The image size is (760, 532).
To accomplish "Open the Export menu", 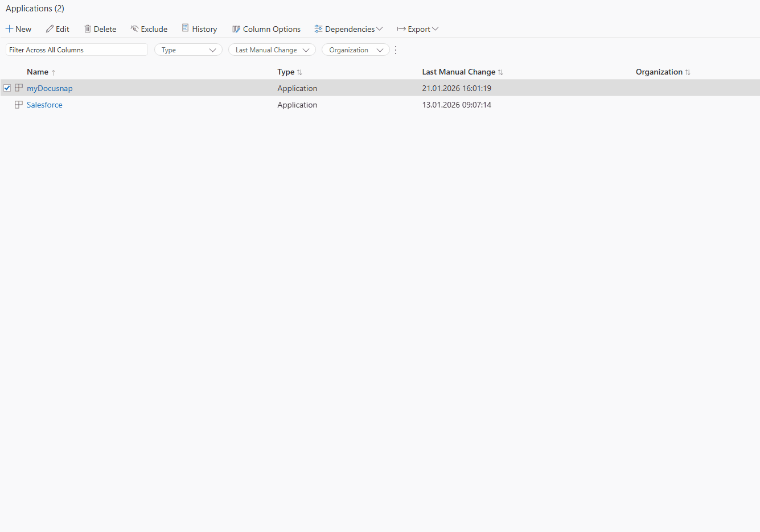I will [417, 28].
